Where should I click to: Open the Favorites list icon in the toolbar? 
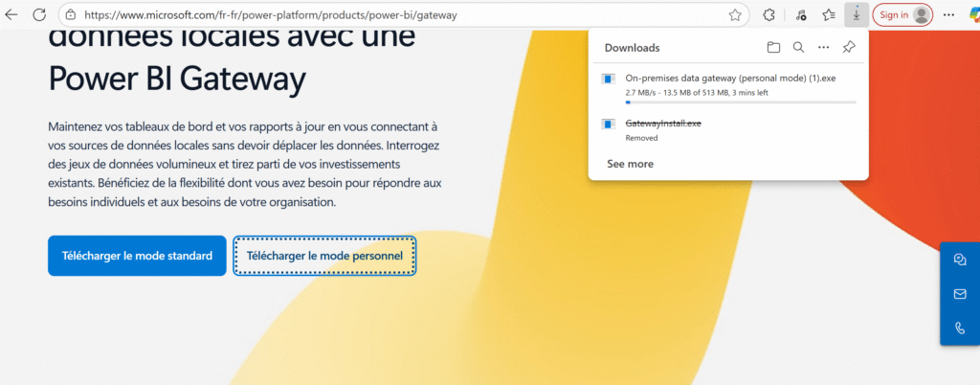(x=829, y=15)
